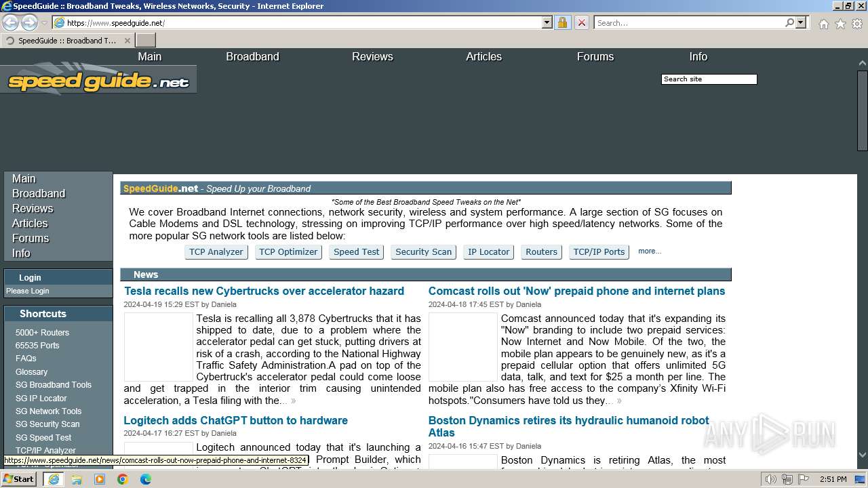Click the Routers button
The image size is (868, 488).
pyautogui.click(x=541, y=252)
